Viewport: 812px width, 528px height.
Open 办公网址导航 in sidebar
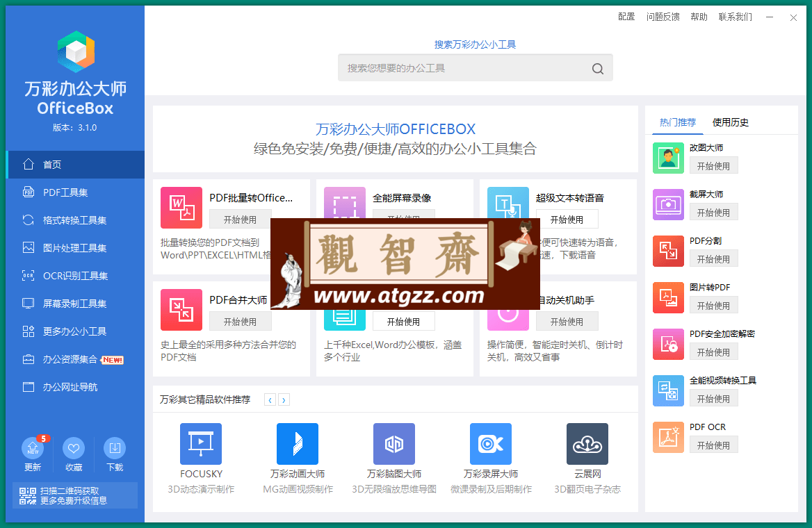coord(75,387)
